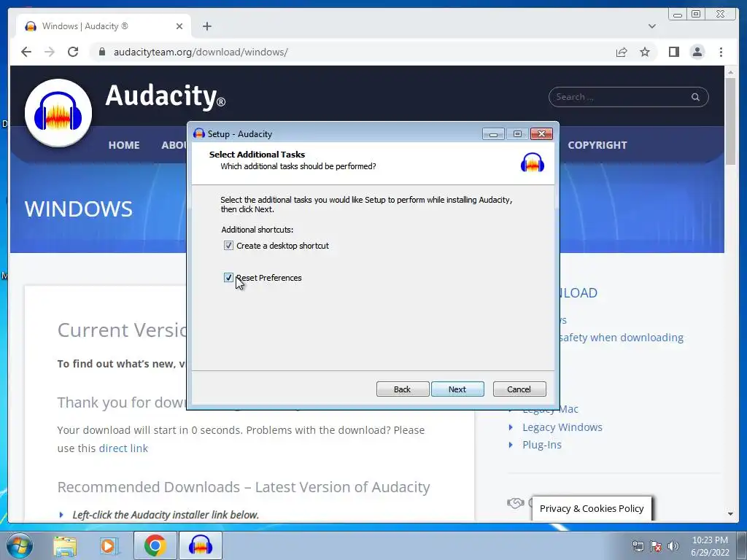The height and width of the screenshot is (560, 747).
Task: Click Next in Audacity setup
Action: tap(457, 389)
